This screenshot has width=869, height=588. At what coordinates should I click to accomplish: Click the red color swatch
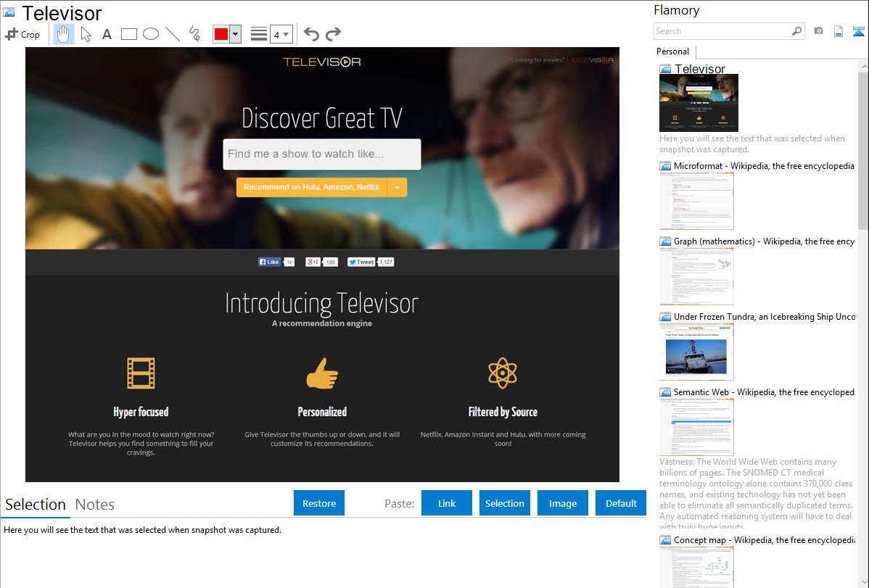tap(221, 34)
